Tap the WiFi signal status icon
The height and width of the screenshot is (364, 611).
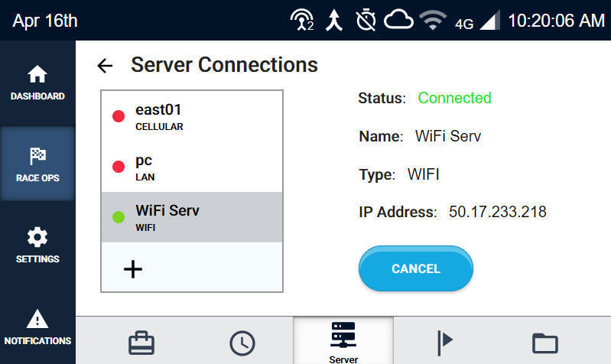click(x=434, y=21)
